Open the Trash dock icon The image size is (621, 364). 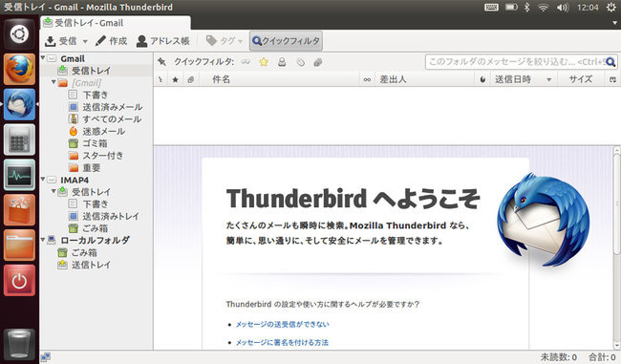(x=19, y=344)
